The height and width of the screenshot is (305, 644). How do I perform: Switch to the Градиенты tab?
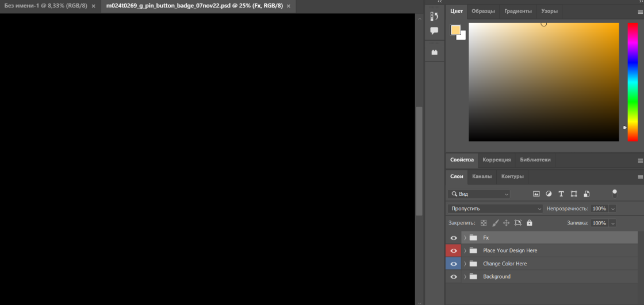(518, 11)
